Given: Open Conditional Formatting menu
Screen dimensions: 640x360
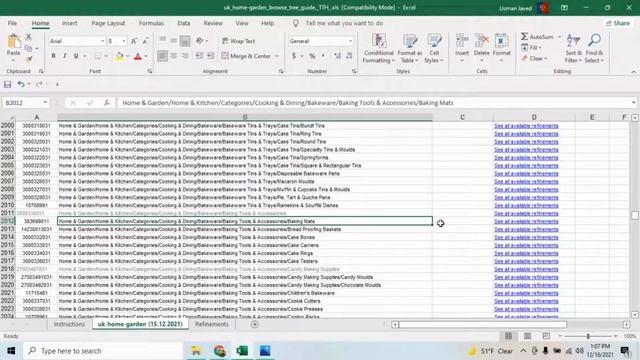Looking at the screenshot, I should tap(379, 49).
